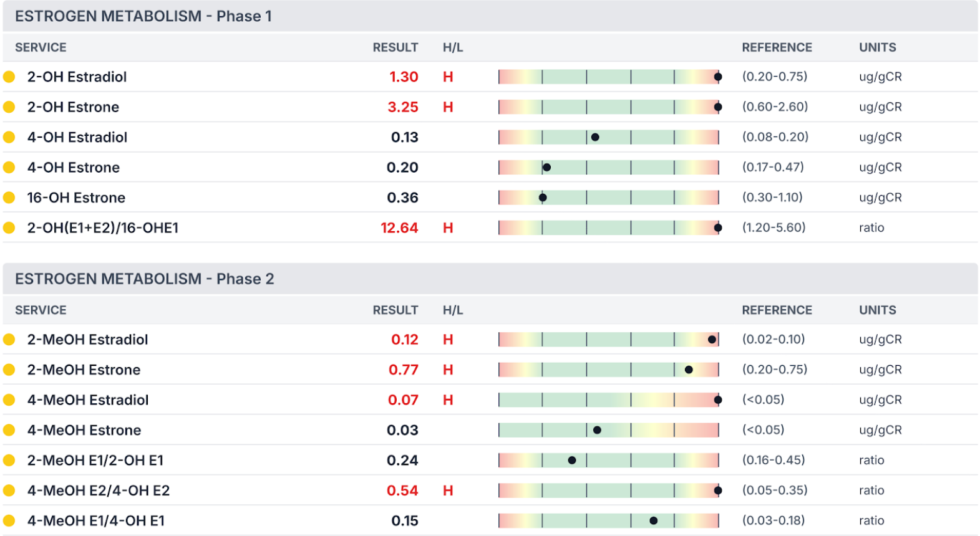
Task: Click the yellow dot beside 16-OH Estrone
Action: click(9, 198)
